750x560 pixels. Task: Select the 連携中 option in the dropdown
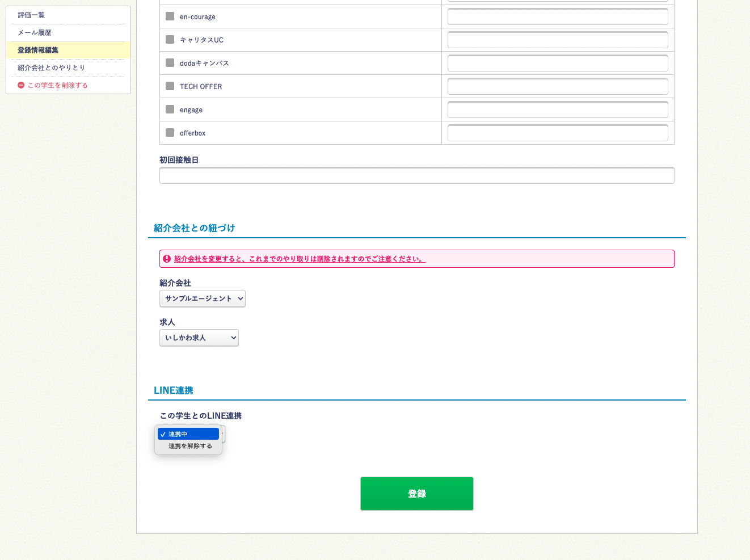[188, 434]
